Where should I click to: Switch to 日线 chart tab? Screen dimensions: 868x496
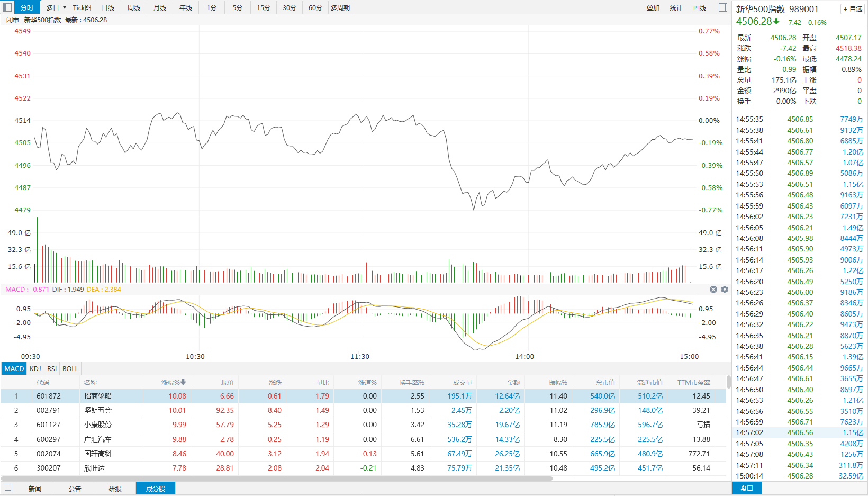[x=108, y=7]
